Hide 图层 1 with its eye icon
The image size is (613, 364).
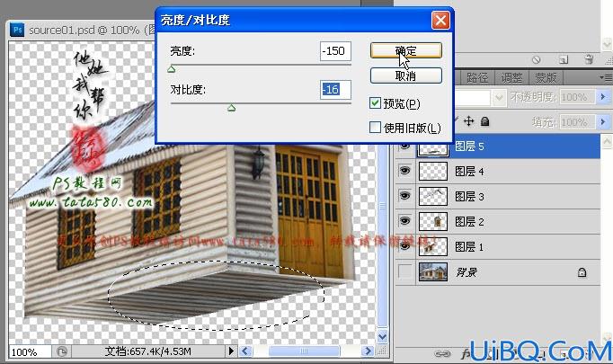pyautogui.click(x=405, y=246)
